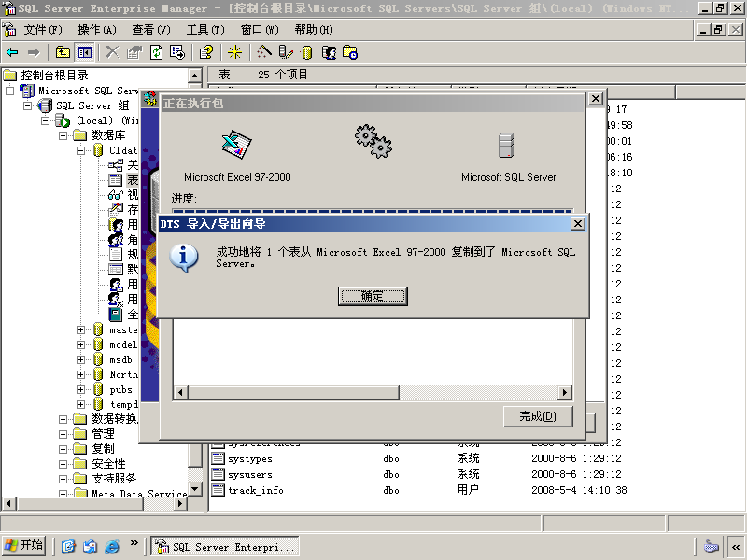Select the Full-Text Catalogs (全) node icon

(116, 315)
